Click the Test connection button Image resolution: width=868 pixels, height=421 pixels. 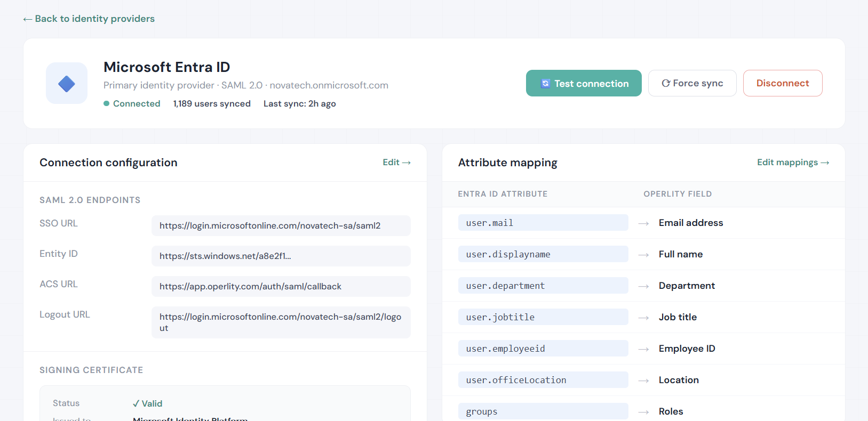point(584,83)
